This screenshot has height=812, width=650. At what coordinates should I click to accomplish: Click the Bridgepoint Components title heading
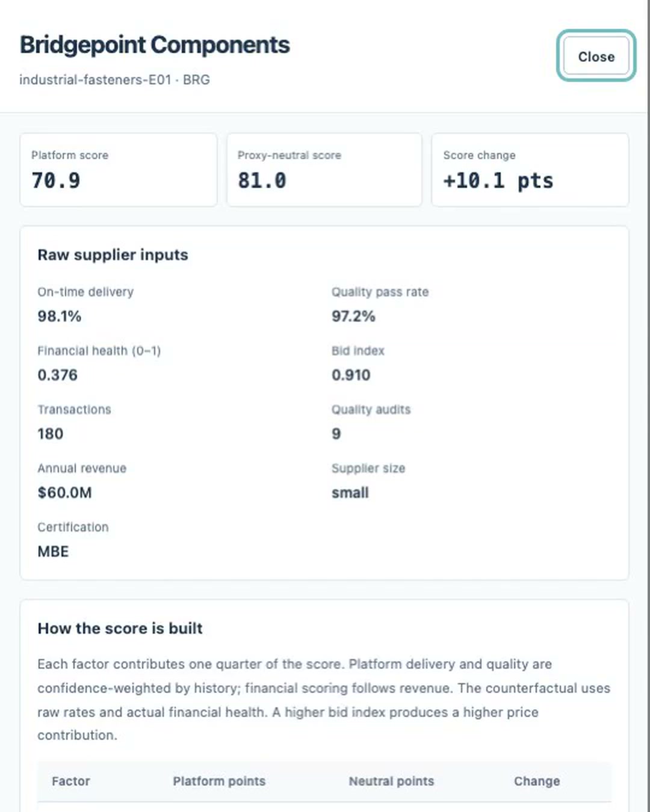click(155, 45)
